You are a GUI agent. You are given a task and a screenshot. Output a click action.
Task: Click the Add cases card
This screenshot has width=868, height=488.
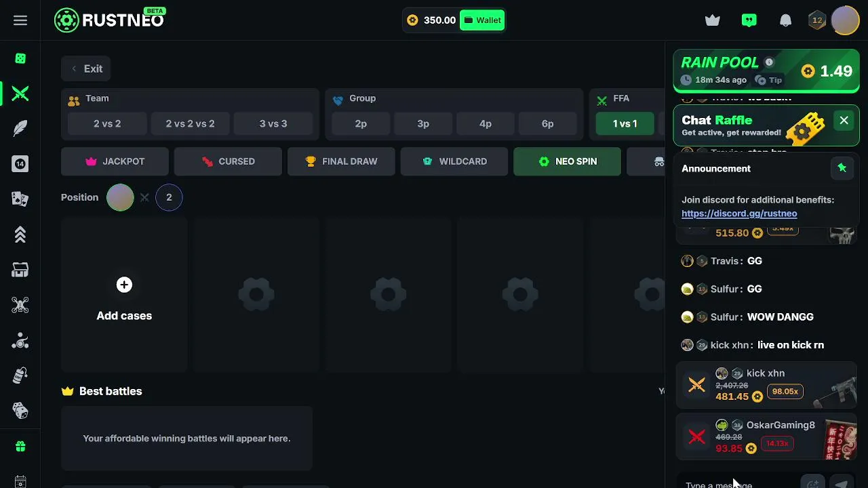tap(124, 295)
